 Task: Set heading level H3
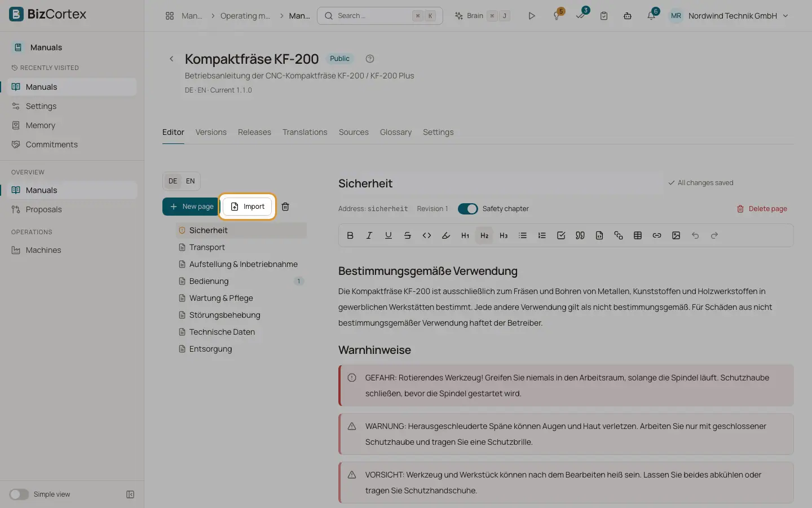(504, 235)
